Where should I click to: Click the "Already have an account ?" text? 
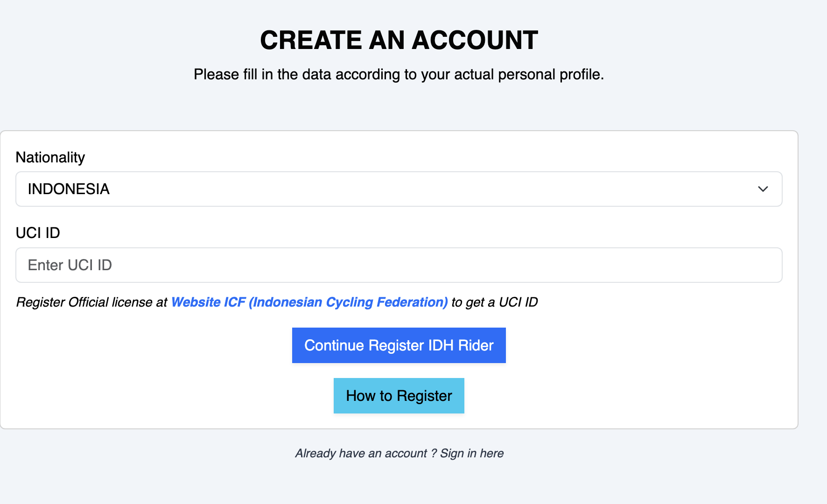click(x=365, y=453)
